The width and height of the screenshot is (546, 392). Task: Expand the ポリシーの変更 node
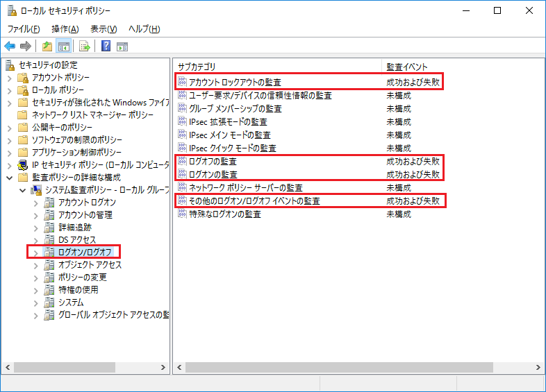click(36, 278)
